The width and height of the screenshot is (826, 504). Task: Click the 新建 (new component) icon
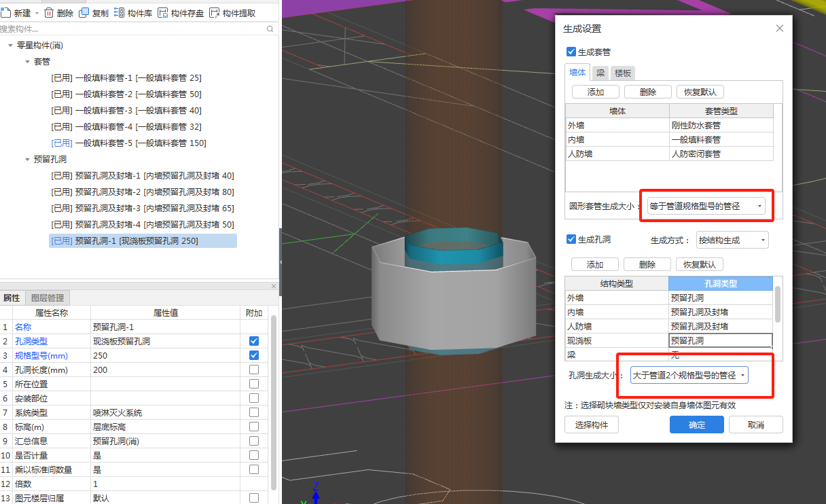click(x=5, y=13)
